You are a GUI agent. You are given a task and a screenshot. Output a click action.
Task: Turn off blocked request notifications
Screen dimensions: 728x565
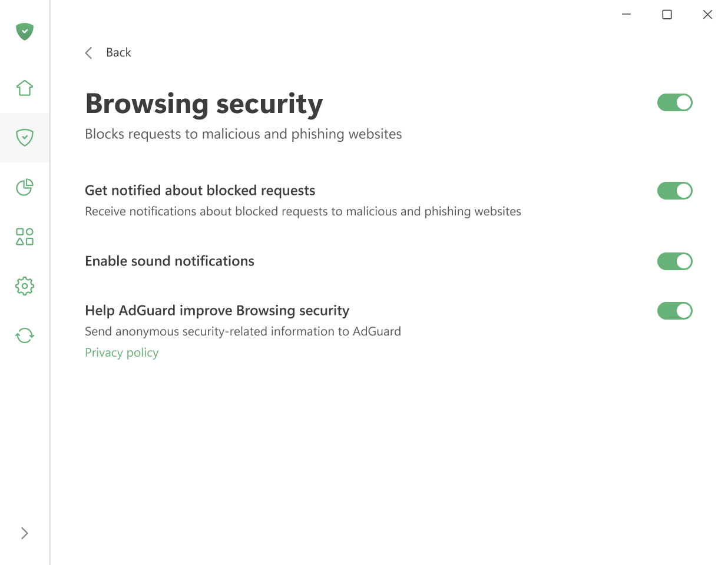pyautogui.click(x=675, y=191)
